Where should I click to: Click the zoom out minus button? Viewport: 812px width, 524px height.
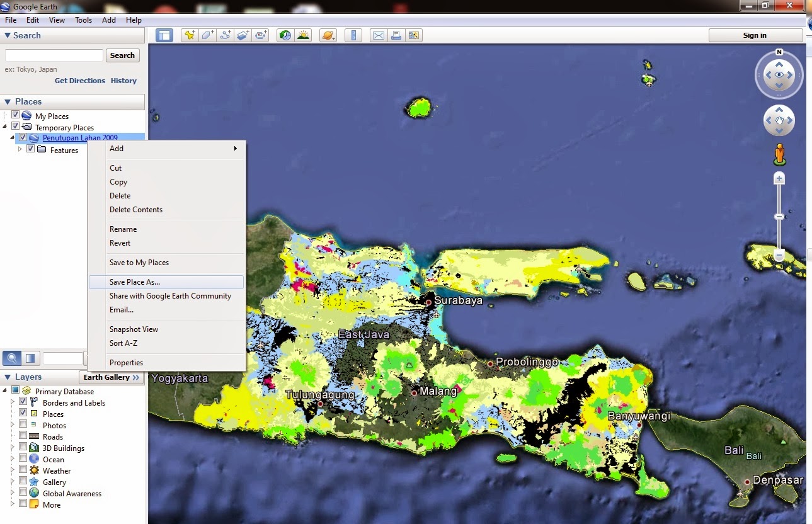pyautogui.click(x=779, y=256)
